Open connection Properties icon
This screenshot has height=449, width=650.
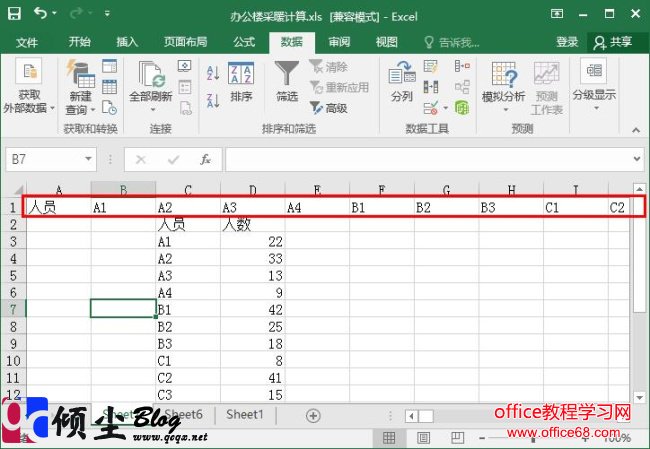tap(184, 87)
